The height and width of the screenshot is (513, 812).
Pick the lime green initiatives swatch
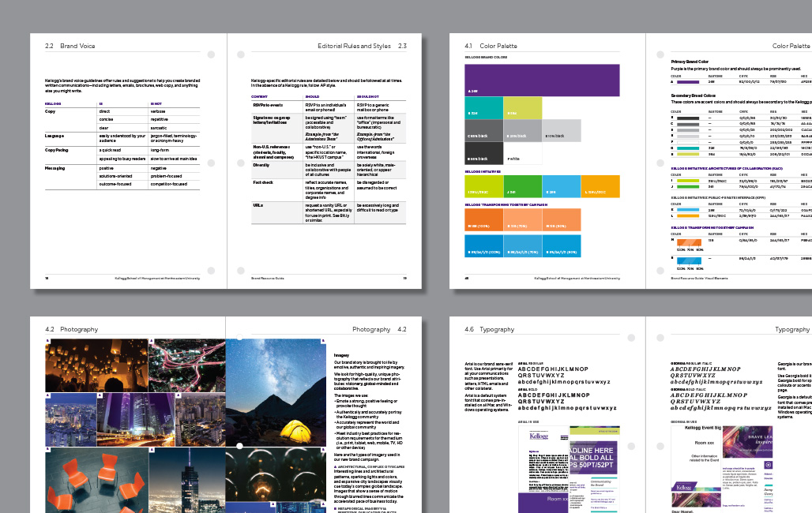[x=483, y=186]
